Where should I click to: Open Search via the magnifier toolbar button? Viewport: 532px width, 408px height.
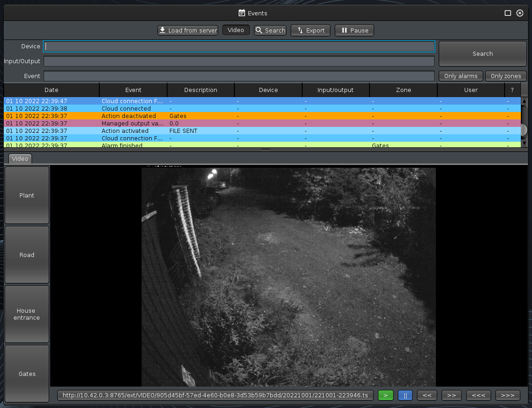pyautogui.click(x=270, y=30)
